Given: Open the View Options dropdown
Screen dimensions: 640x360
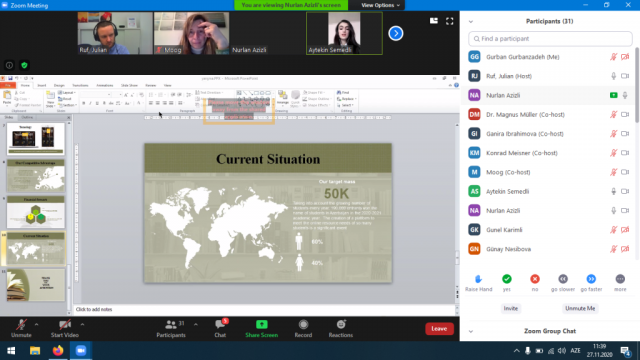Looking at the screenshot, I should (380, 5).
